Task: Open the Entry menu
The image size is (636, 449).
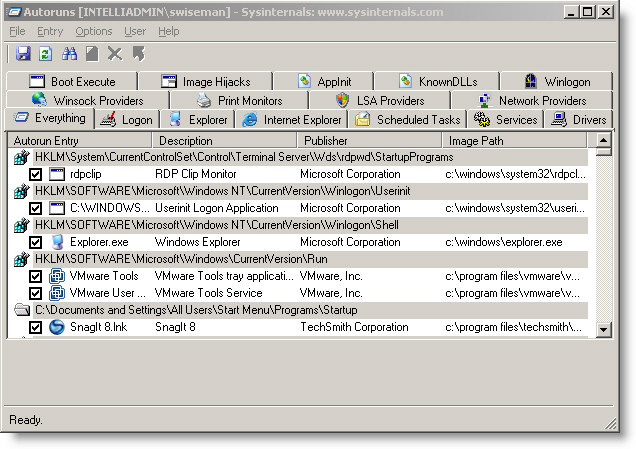Action: pos(50,31)
